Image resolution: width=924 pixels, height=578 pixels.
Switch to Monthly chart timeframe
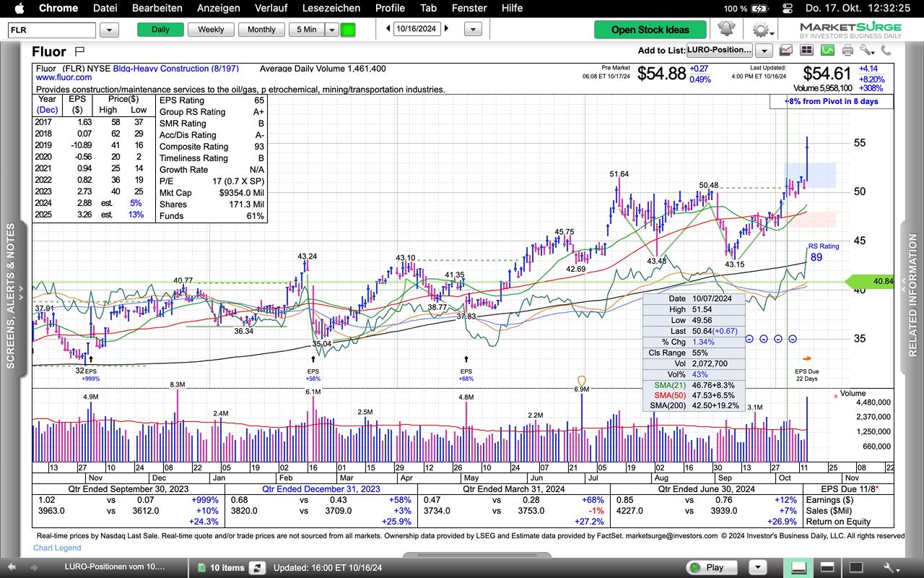261,30
